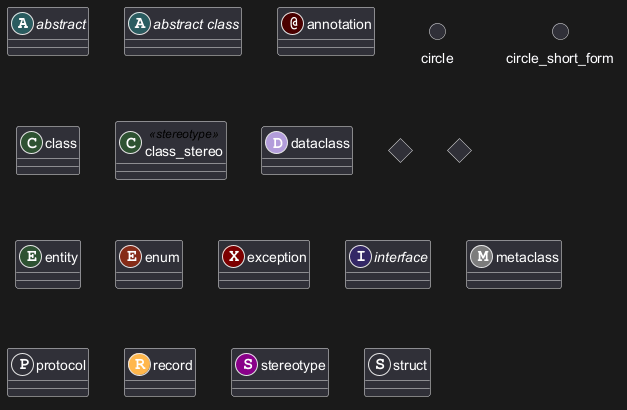The image size is (627, 410).
Task: Click the magenta S stereotype icon
Action: coord(246,365)
